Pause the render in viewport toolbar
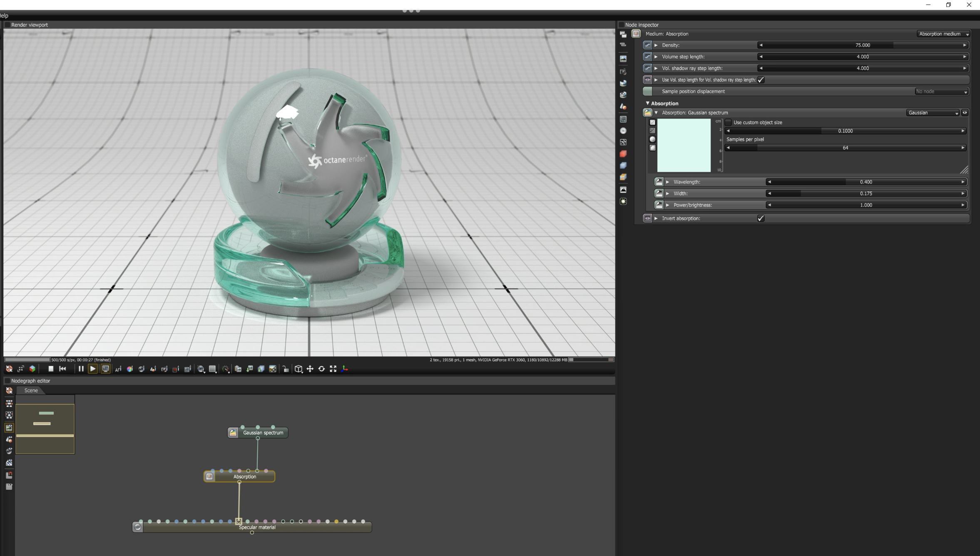The width and height of the screenshot is (980, 556). (x=81, y=369)
